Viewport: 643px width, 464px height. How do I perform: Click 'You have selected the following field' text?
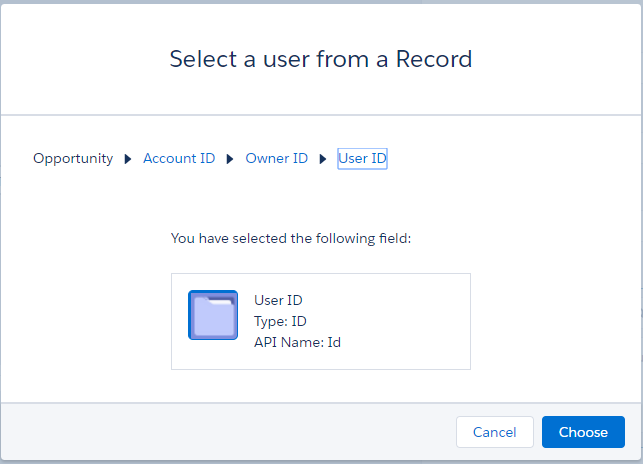[x=291, y=239]
